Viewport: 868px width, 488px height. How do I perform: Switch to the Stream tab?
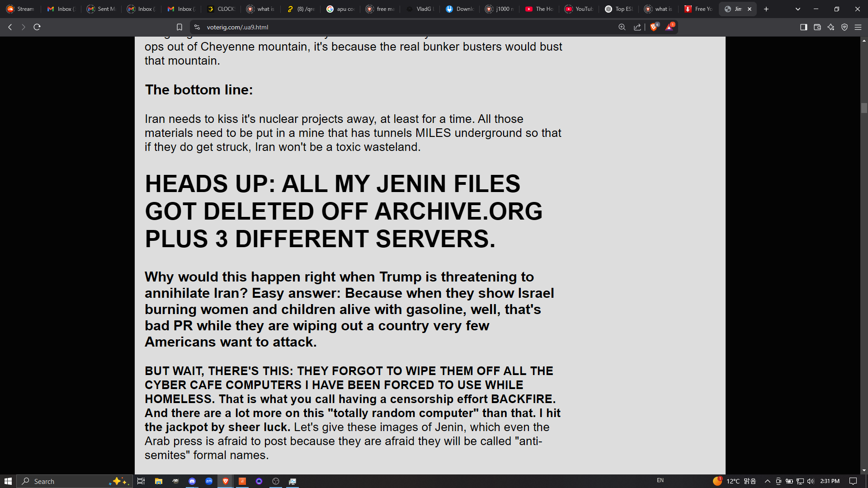tap(21, 9)
